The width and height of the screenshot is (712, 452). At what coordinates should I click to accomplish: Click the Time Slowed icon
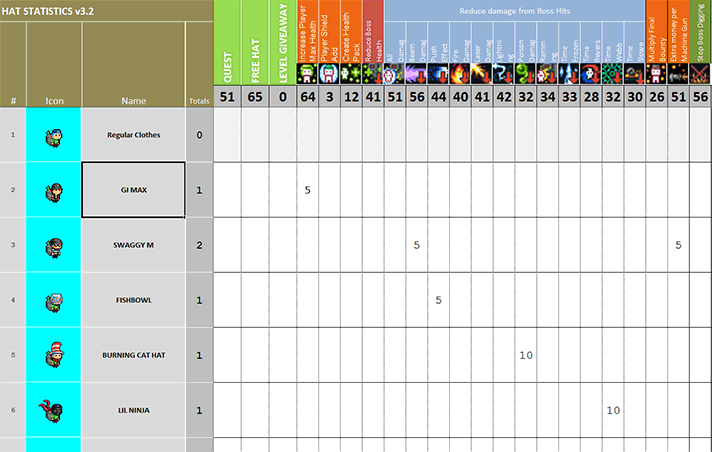pos(634,74)
